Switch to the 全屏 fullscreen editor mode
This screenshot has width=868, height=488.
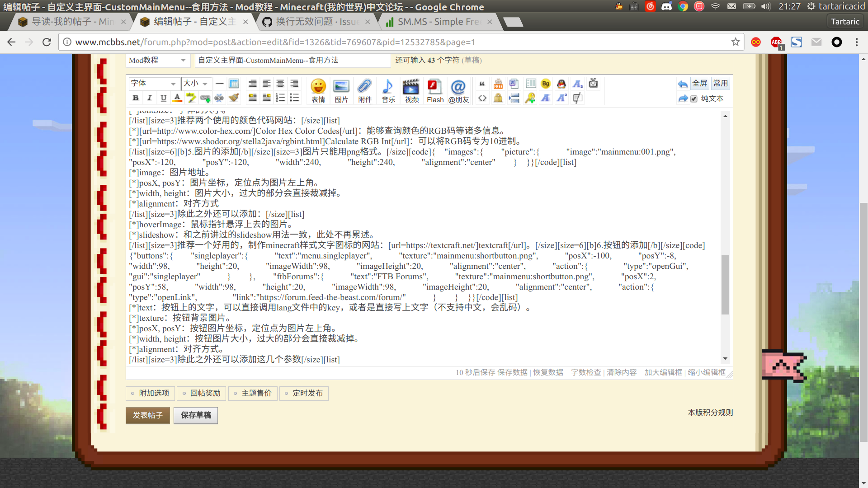pos(699,84)
